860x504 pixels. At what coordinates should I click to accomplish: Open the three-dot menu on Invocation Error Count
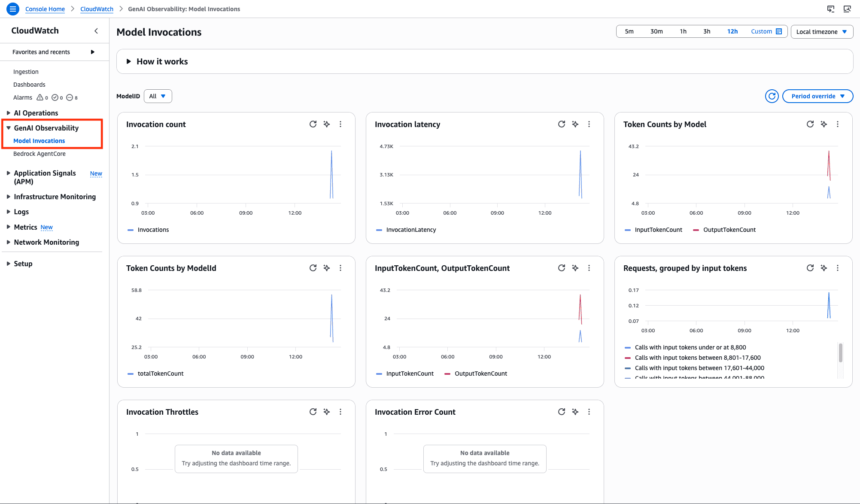tap(589, 412)
